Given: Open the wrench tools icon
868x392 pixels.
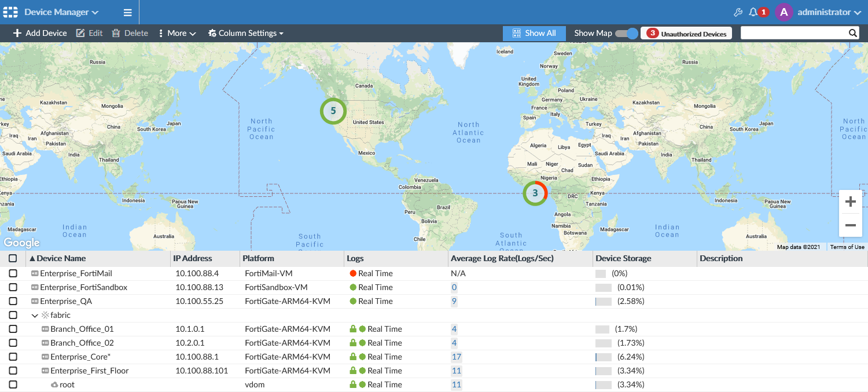Looking at the screenshot, I should [x=737, y=12].
